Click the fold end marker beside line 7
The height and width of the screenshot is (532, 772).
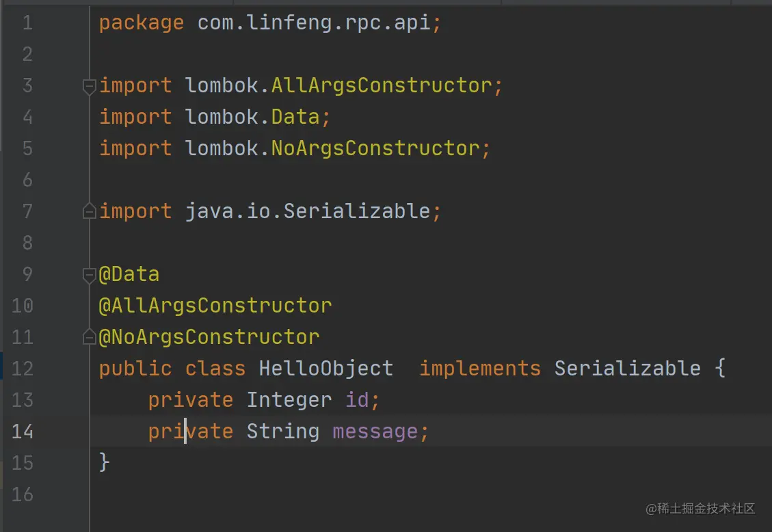click(x=89, y=212)
